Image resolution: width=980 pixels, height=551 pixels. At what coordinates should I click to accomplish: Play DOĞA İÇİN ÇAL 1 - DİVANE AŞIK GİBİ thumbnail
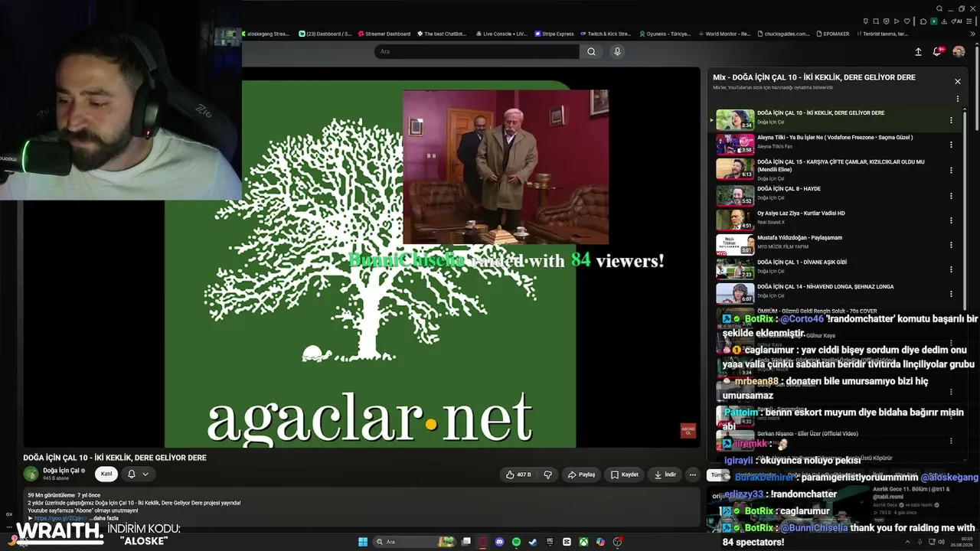pyautogui.click(x=735, y=269)
